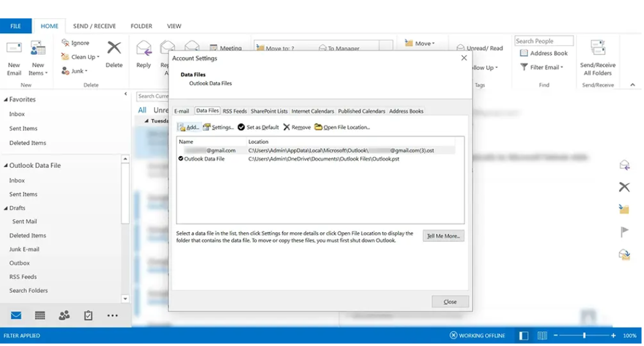The height and width of the screenshot is (346, 644).
Task: Open data file Settings
Action: 218,127
